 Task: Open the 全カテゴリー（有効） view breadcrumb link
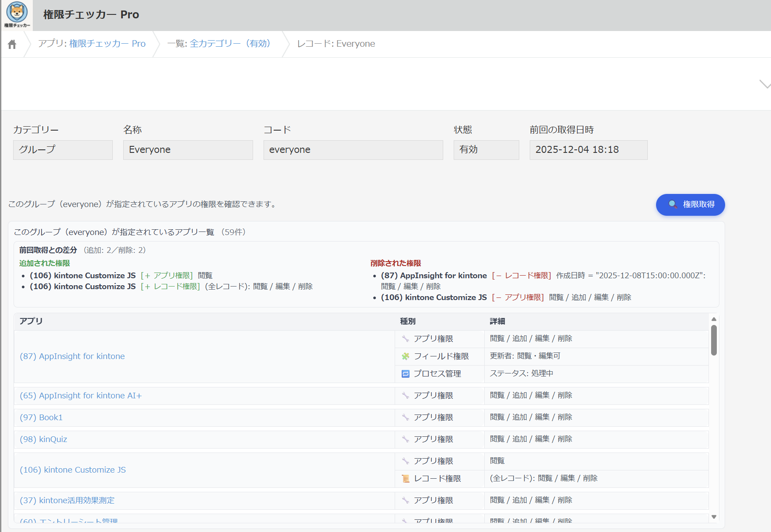pos(230,44)
